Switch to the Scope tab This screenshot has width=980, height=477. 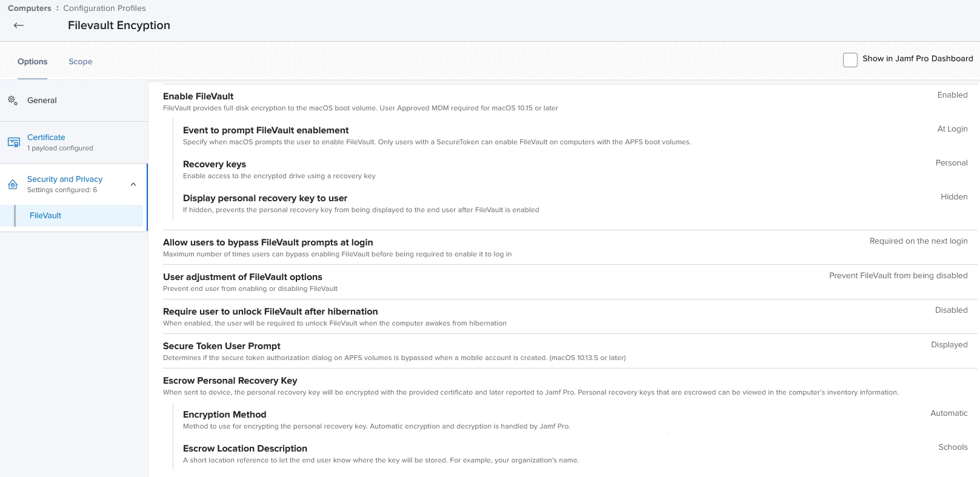[81, 62]
